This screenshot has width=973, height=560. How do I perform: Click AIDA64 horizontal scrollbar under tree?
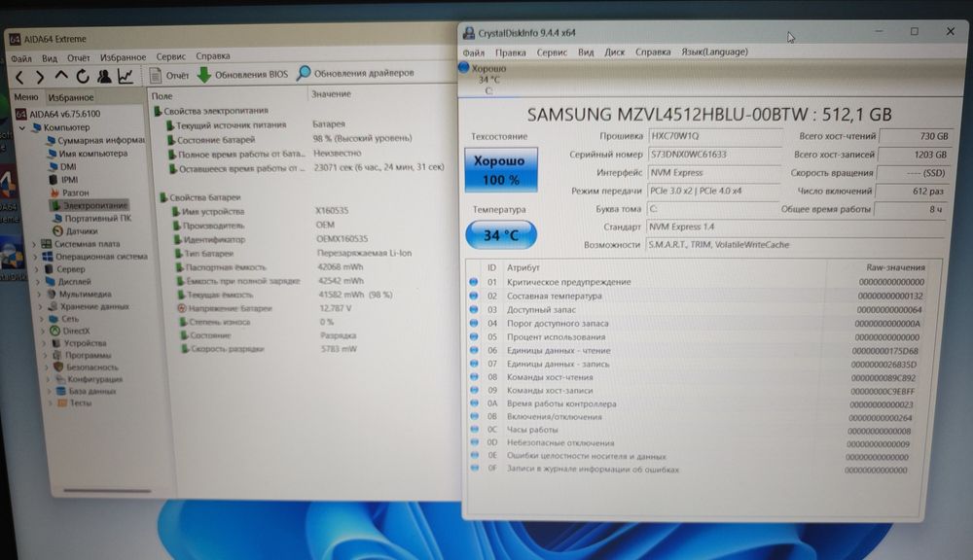[107, 491]
